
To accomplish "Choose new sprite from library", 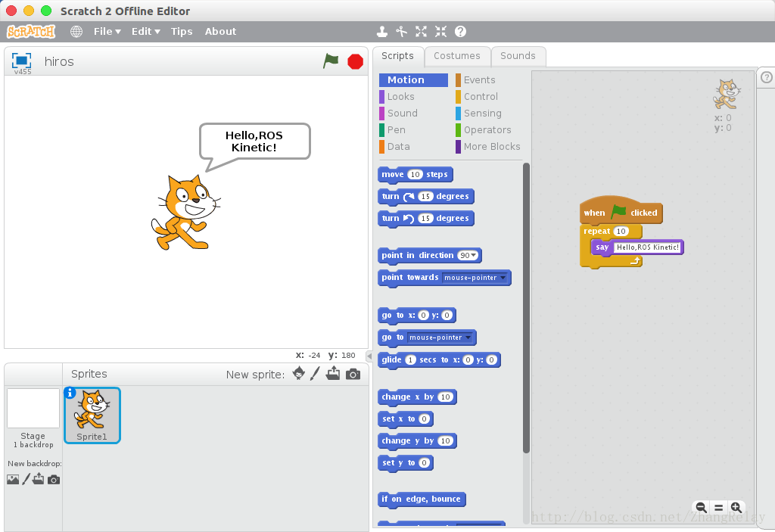I will (x=298, y=373).
